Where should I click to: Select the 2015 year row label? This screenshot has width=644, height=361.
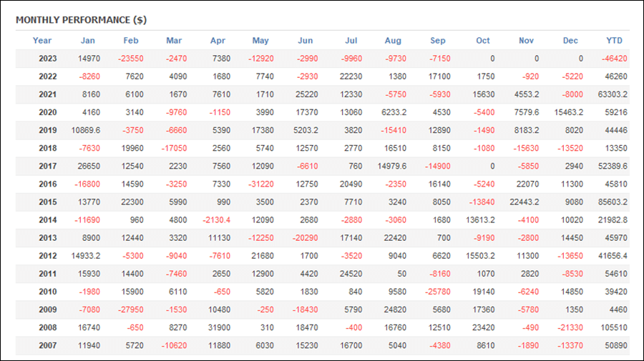point(48,202)
